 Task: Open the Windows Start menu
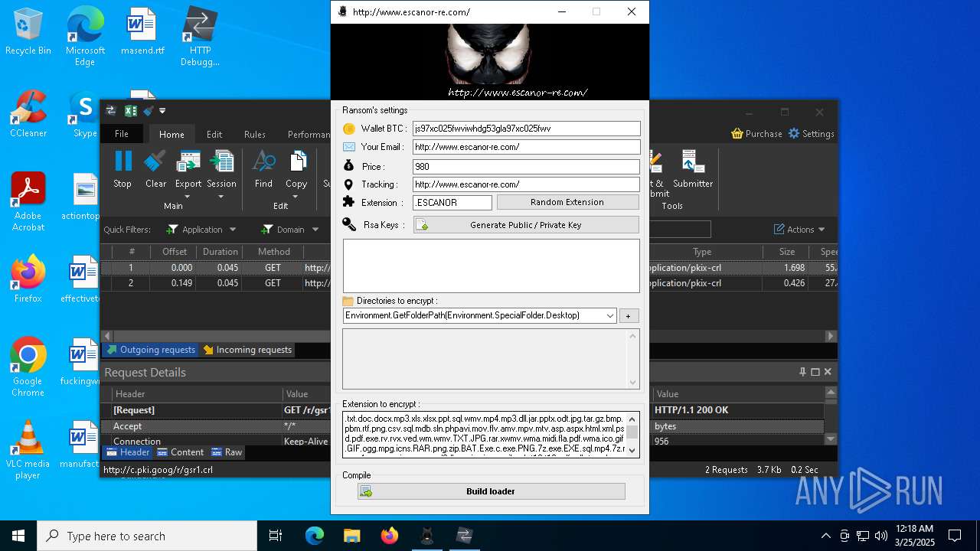[18, 536]
